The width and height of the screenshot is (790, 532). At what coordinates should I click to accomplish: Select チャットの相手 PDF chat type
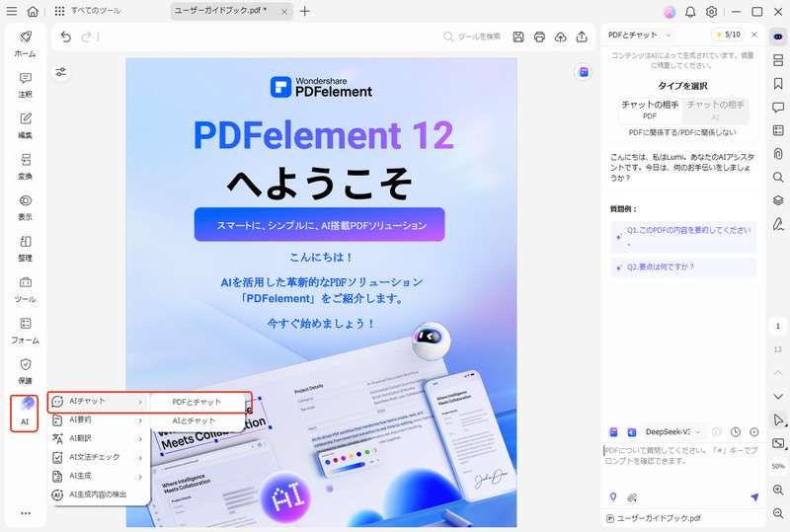pyautogui.click(x=650, y=110)
